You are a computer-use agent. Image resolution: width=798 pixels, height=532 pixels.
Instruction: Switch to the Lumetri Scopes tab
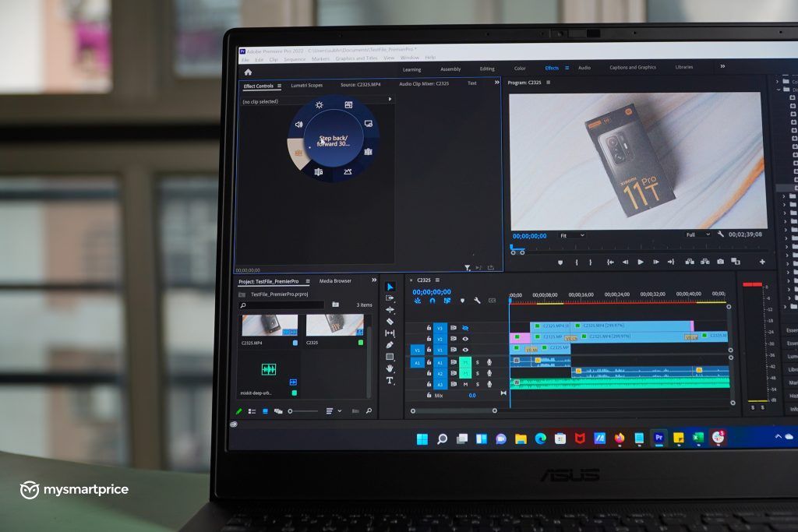306,86
